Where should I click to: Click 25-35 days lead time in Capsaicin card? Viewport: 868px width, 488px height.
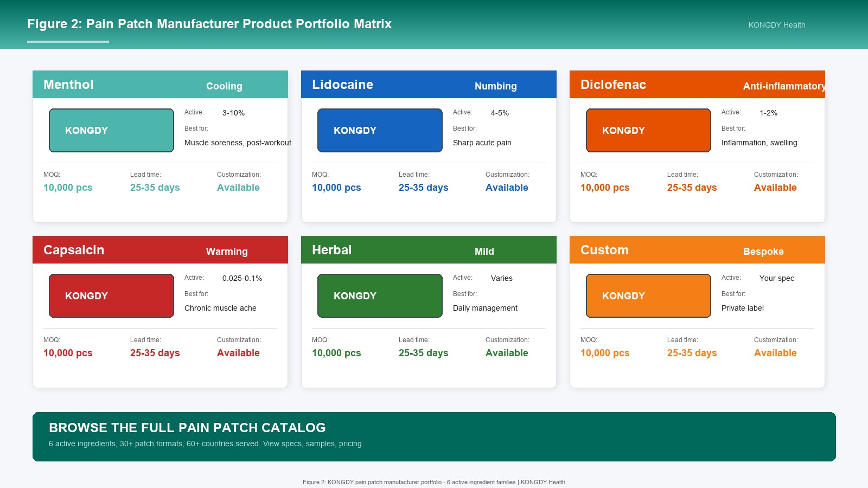(155, 353)
